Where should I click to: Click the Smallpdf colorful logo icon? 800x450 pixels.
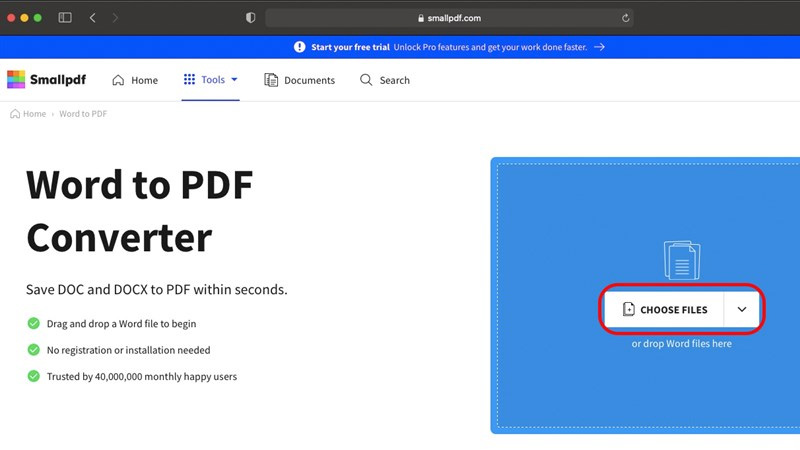pos(16,80)
